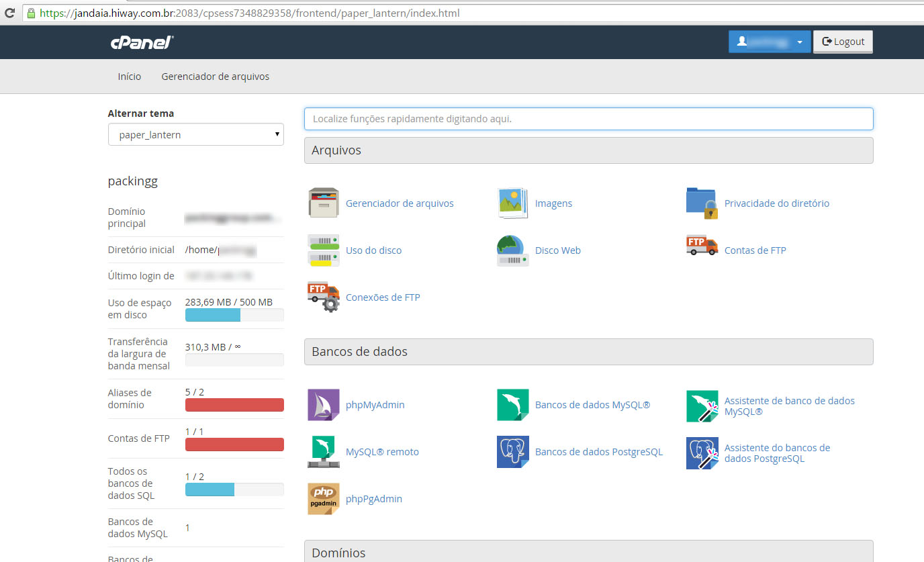Click the 310,3 MB / ∞ value
The image size is (924, 562).
tap(213, 346)
